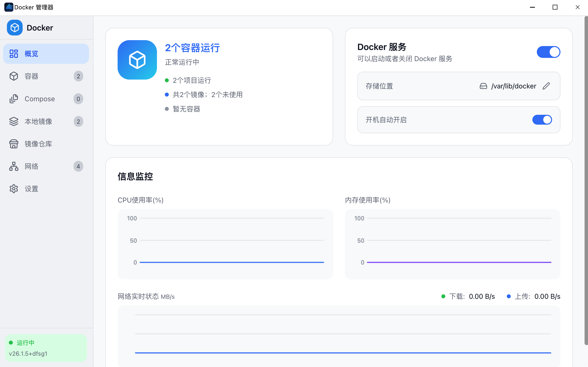Go to the 容器 section
The width and height of the screenshot is (588, 367).
(x=46, y=76)
